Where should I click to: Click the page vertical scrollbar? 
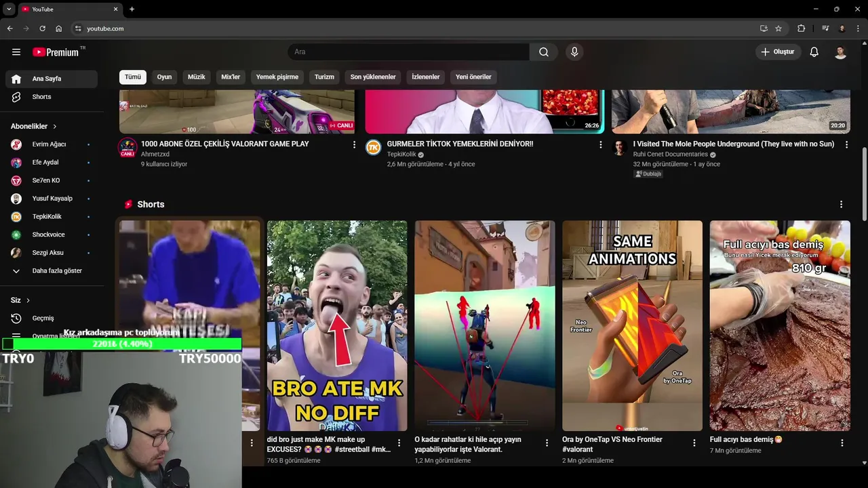[x=864, y=183]
